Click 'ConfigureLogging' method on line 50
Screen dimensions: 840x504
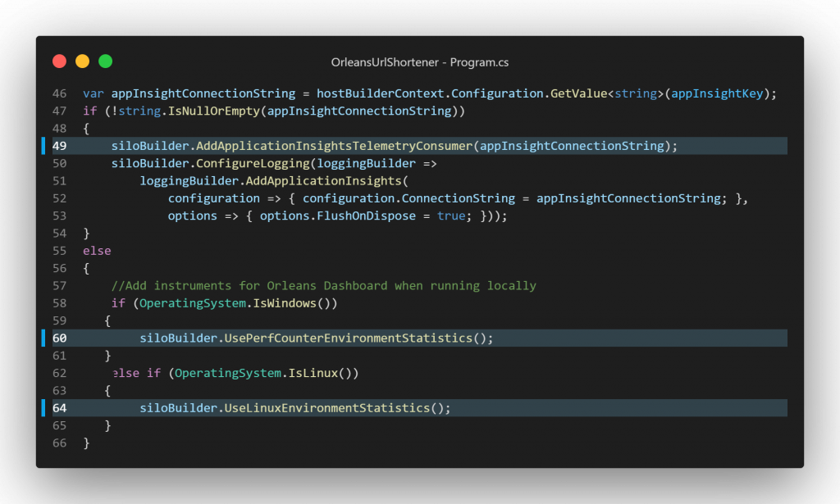pyautogui.click(x=253, y=164)
